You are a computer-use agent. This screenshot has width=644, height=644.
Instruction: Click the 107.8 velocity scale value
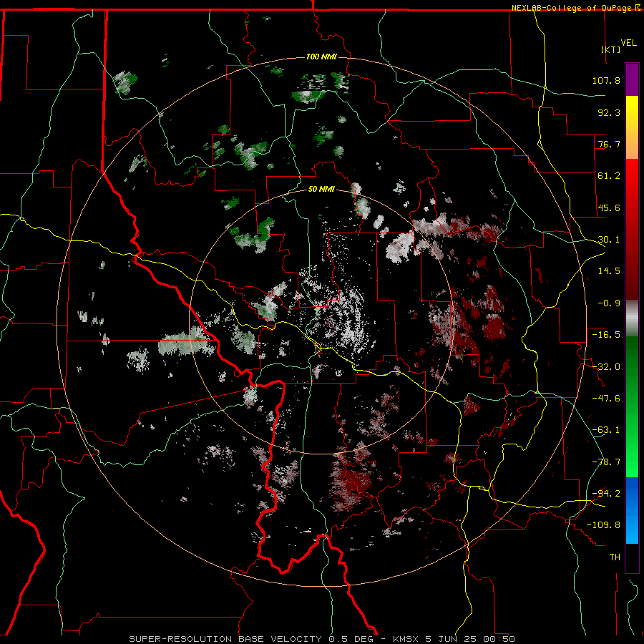click(x=606, y=80)
